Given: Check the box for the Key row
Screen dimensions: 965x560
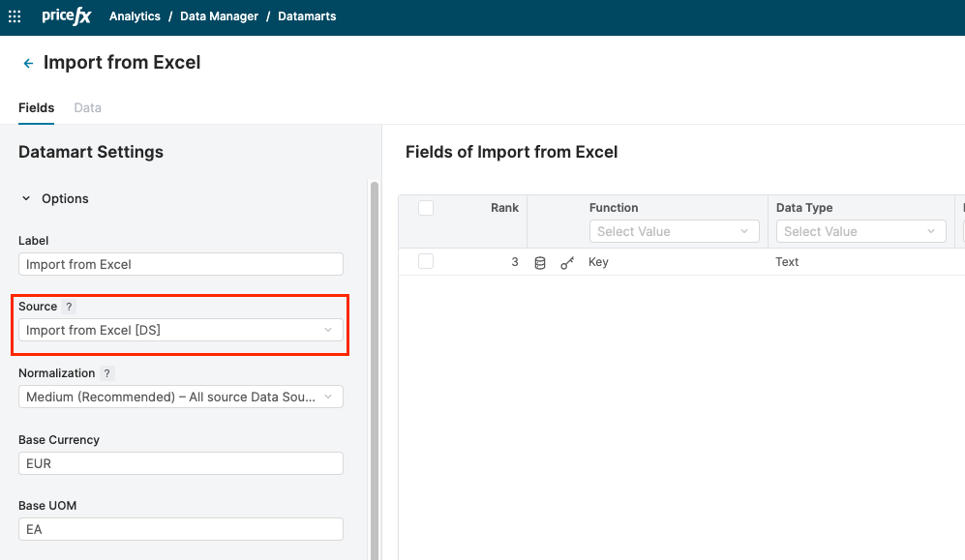Looking at the screenshot, I should 426,261.
